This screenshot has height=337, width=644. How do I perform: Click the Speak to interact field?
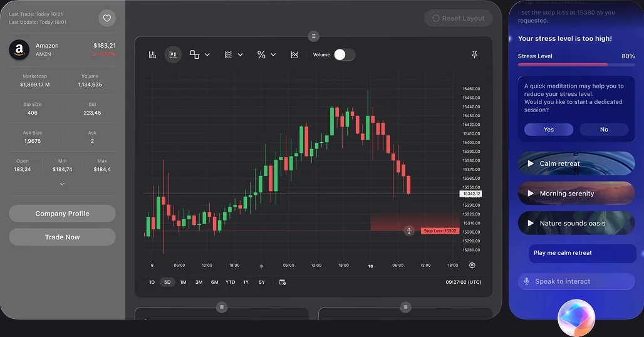pyautogui.click(x=576, y=281)
